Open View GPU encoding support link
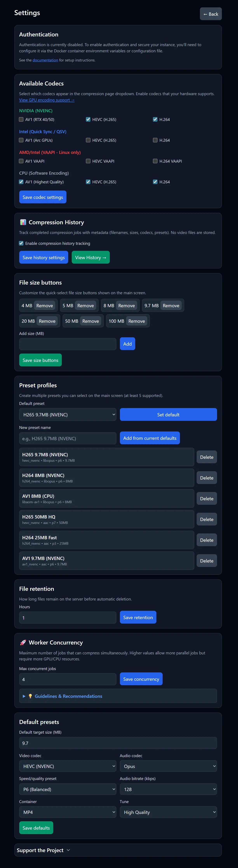Screen dimensions: 238x868 (47, 100)
